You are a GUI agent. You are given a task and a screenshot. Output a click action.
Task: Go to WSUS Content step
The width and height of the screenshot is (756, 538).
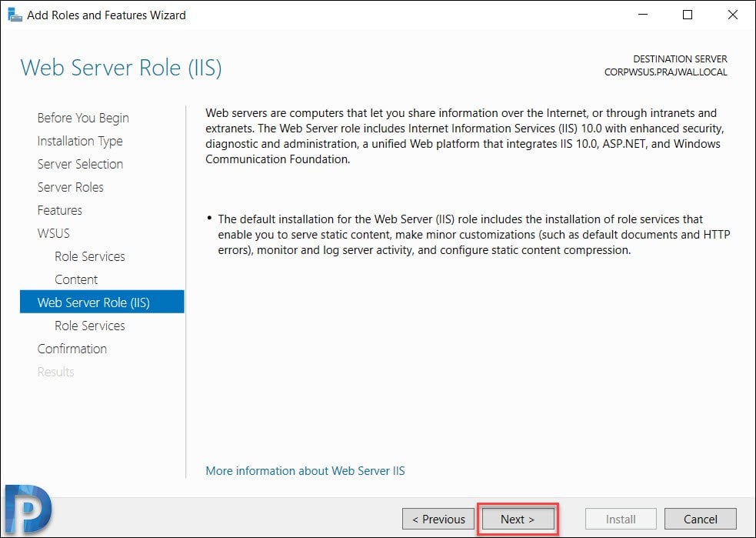click(x=76, y=280)
